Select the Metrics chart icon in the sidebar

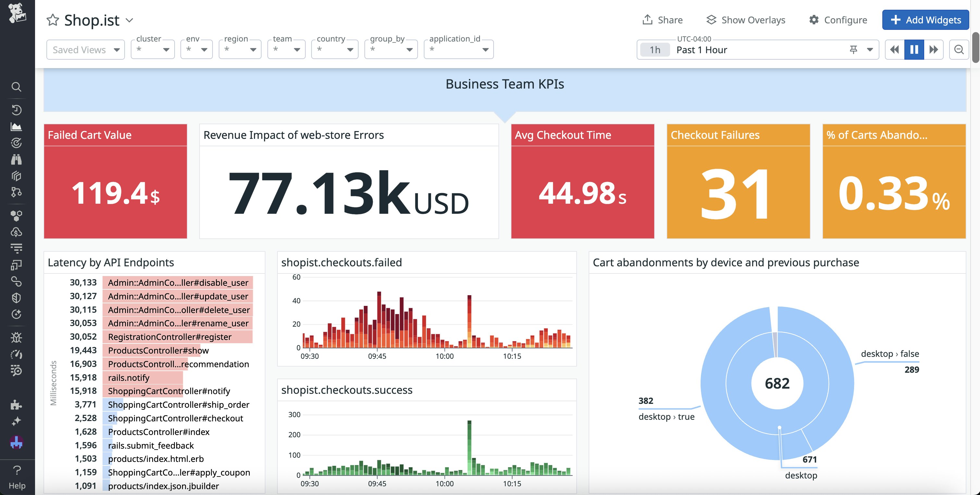[17, 127]
